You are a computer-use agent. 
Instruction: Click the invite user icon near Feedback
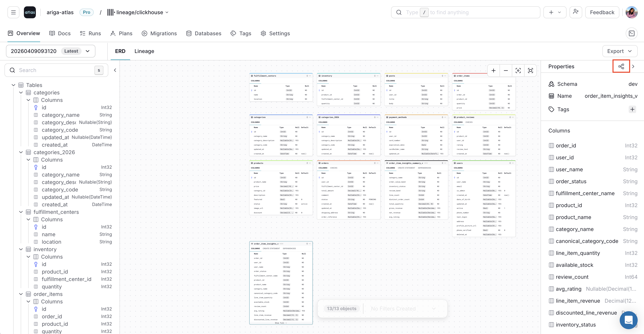click(x=576, y=12)
